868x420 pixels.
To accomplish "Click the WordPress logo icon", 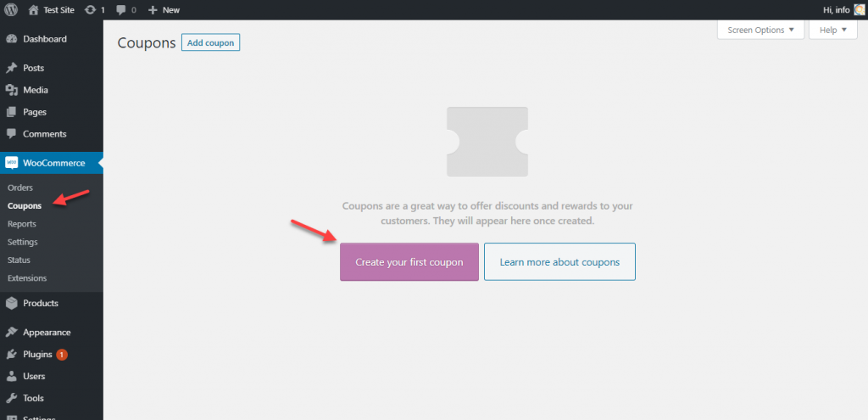I will coord(11,9).
